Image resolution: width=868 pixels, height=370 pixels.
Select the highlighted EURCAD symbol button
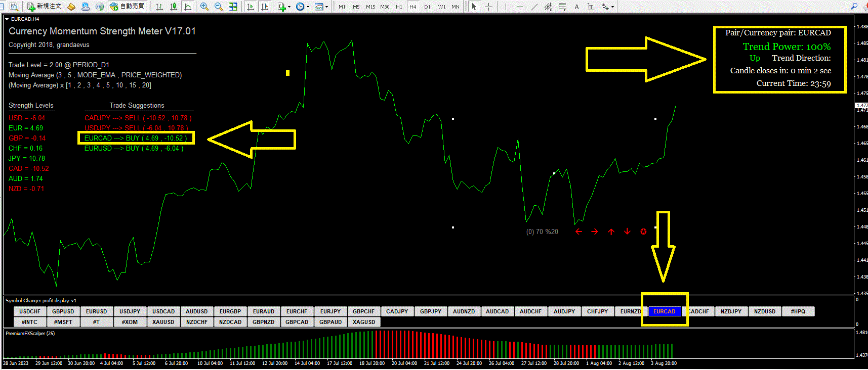pyautogui.click(x=665, y=311)
